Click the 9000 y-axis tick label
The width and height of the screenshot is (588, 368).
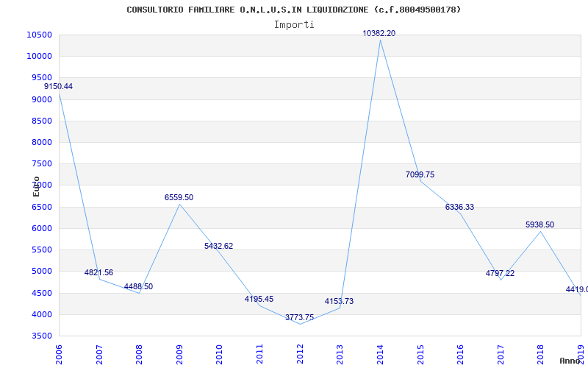(x=41, y=99)
